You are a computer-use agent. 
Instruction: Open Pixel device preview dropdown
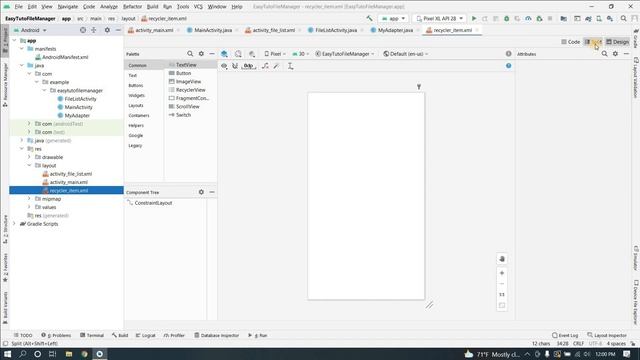click(x=275, y=54)
